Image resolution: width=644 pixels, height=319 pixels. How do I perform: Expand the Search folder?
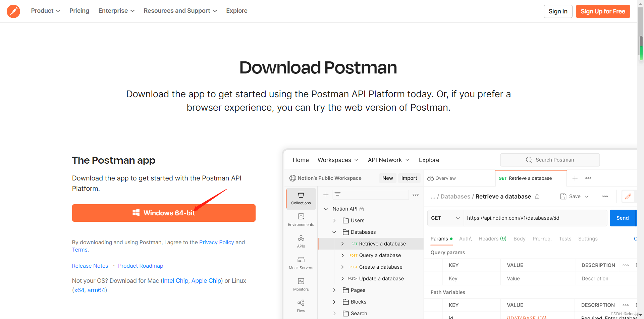[x=334, y=314]
